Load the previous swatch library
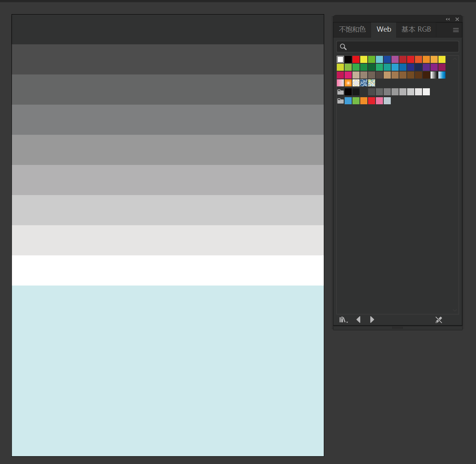 pyautogui.click(x=358, y=320)
